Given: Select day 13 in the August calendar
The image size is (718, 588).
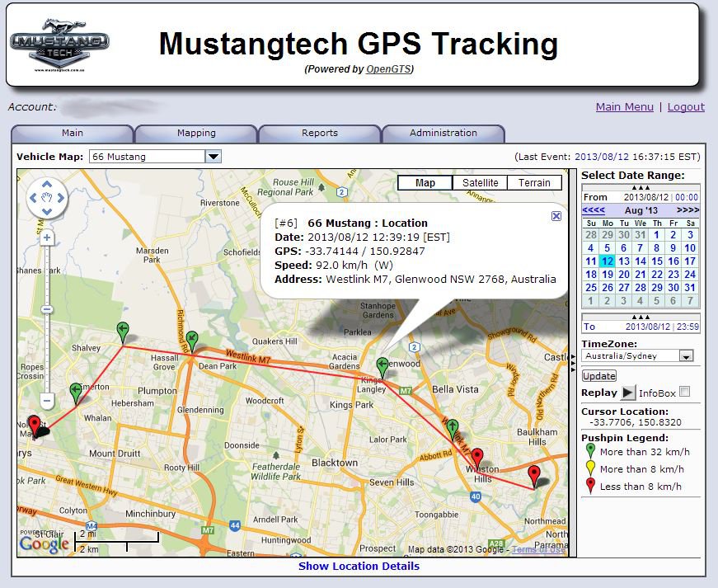Looking at the screenshot, I should pyautogui.click(x=624, y=261).
